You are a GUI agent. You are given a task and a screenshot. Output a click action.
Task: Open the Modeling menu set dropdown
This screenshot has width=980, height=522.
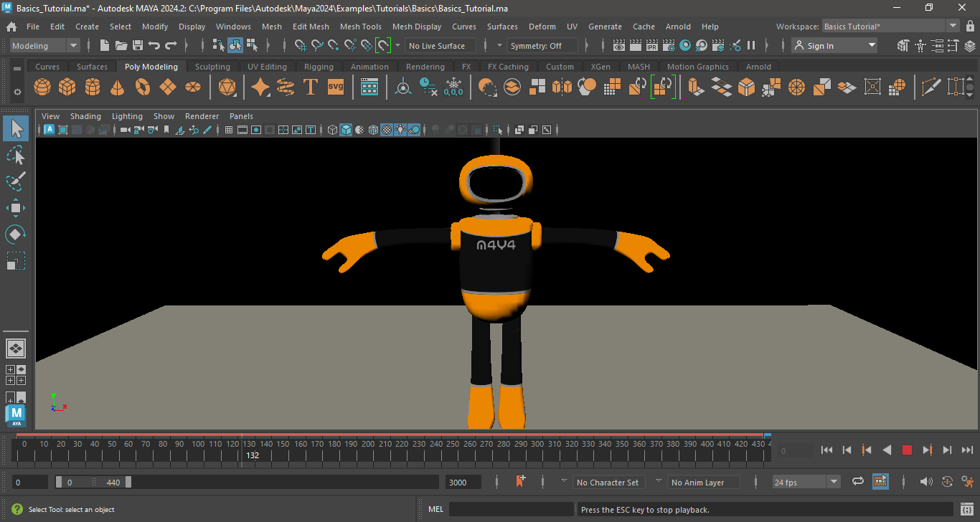72,45
